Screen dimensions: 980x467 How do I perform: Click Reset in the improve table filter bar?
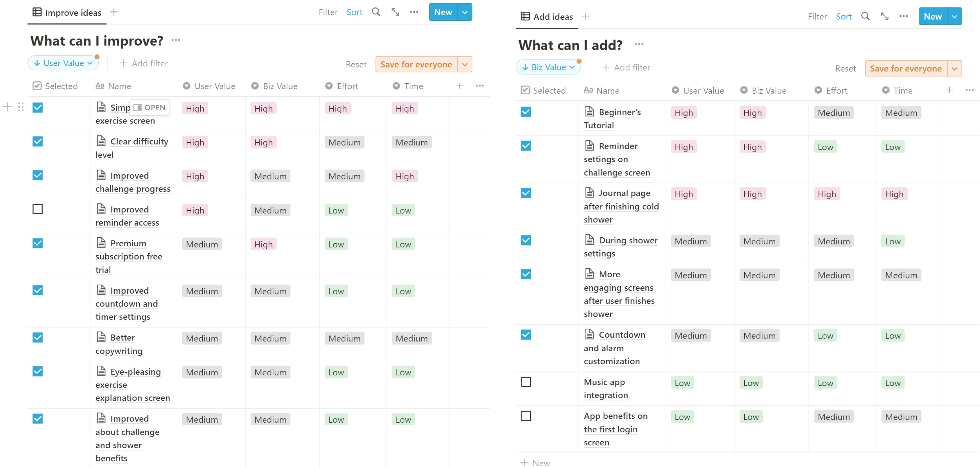[x=356, y=64]
